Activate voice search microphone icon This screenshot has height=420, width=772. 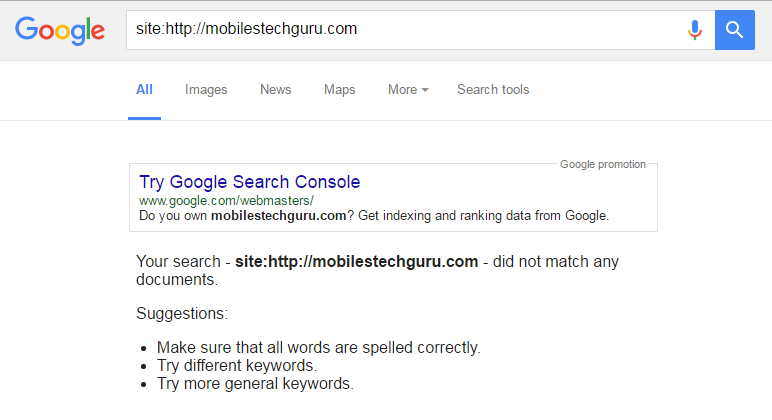click(695, 30)
